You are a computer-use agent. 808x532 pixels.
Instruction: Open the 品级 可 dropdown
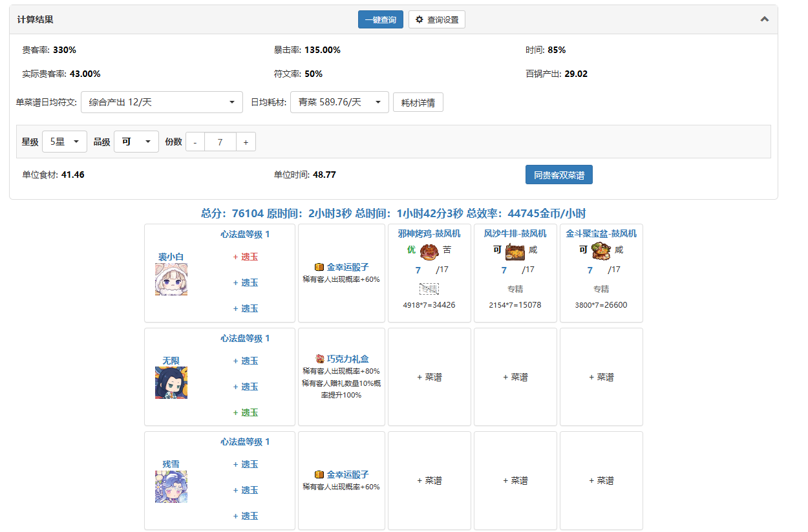click(x=136, y=142)
